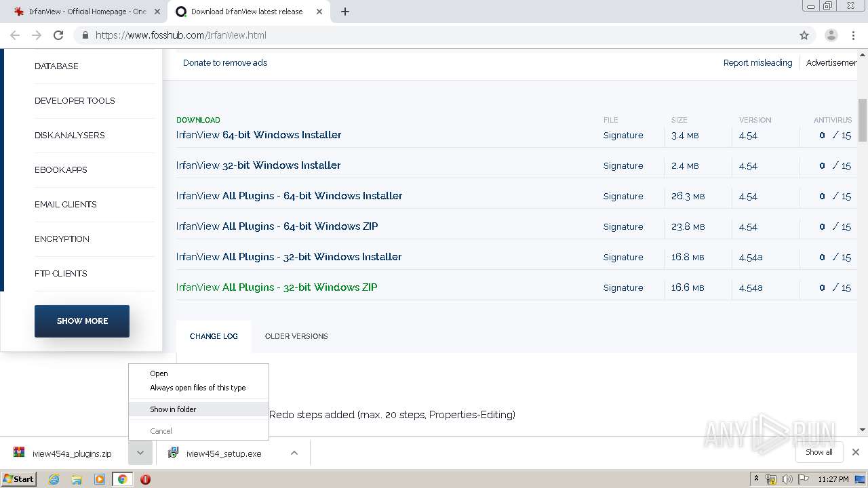Screen dimensions: 868x488
Task: Download All Plugins 64-bit Windows ZIP
Action: [277, 226]
